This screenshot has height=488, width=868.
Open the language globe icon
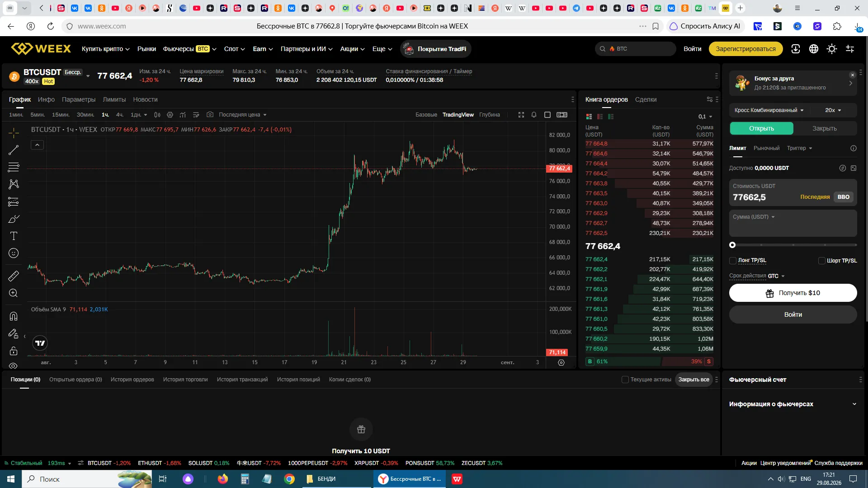pos(814,49)
